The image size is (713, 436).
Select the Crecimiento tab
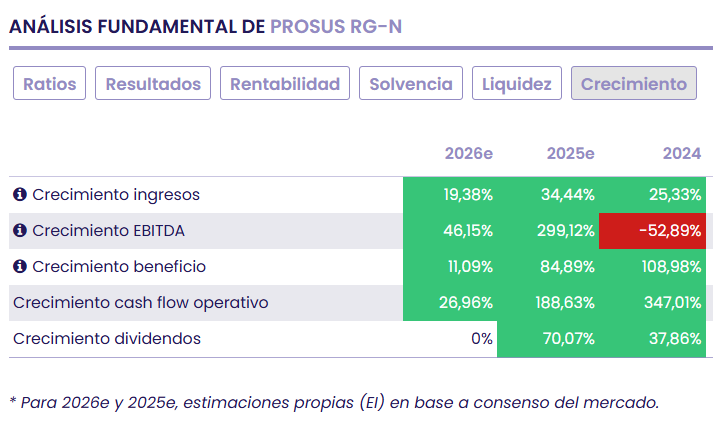[634, 84]
